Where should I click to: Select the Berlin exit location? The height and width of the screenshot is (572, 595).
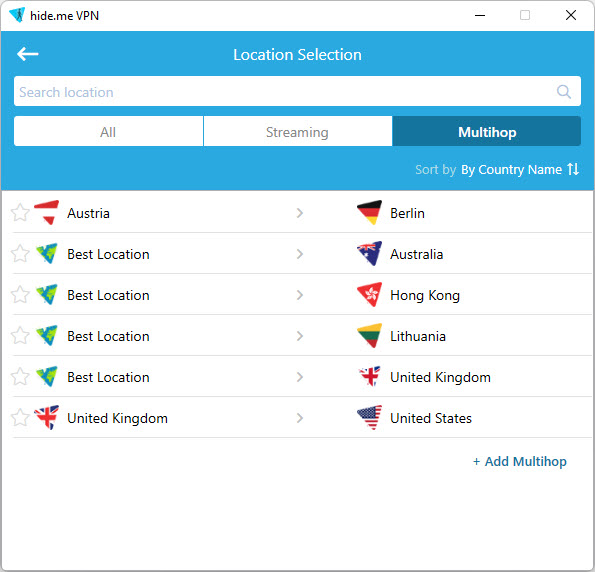(407, 213)
